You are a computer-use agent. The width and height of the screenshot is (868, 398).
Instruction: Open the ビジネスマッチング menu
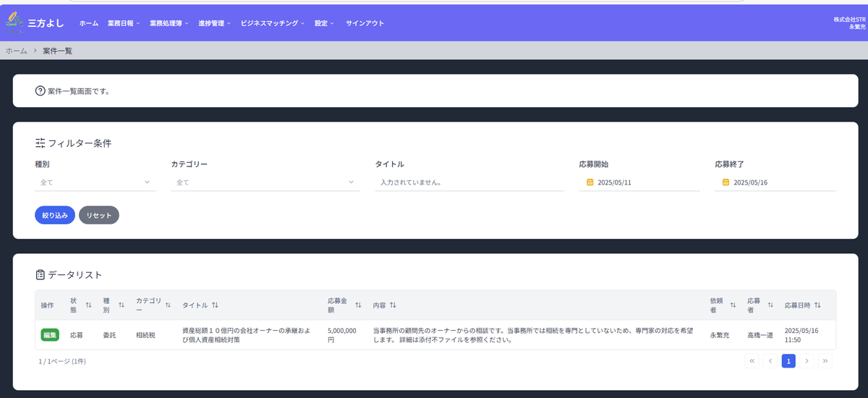click(x=272, y=23)
